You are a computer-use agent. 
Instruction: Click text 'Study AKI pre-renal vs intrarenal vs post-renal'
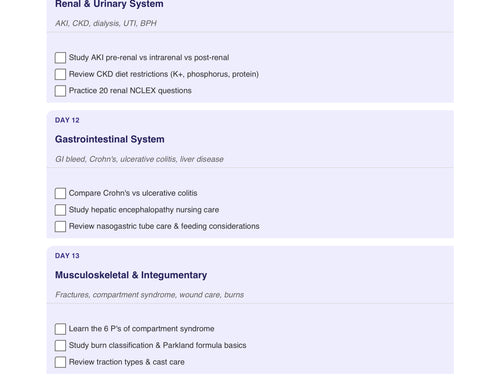point(149,58)
